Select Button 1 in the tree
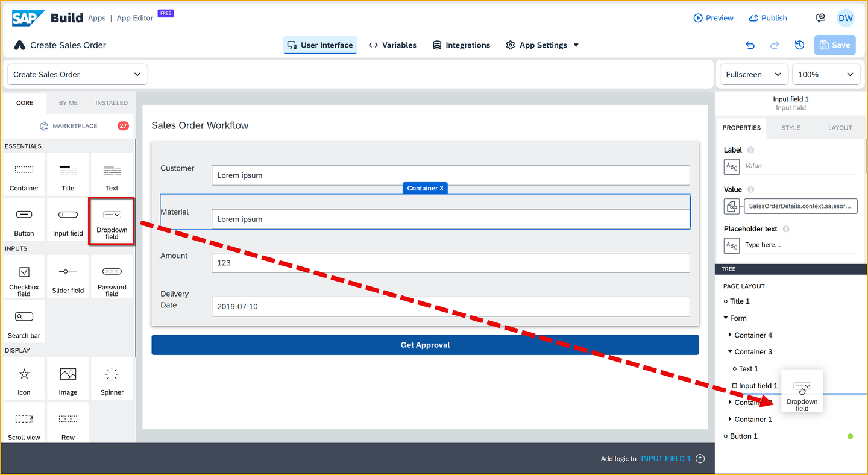The height and width of the screenshot is (475, 868). pyautogui.click(x=744, y=436)
